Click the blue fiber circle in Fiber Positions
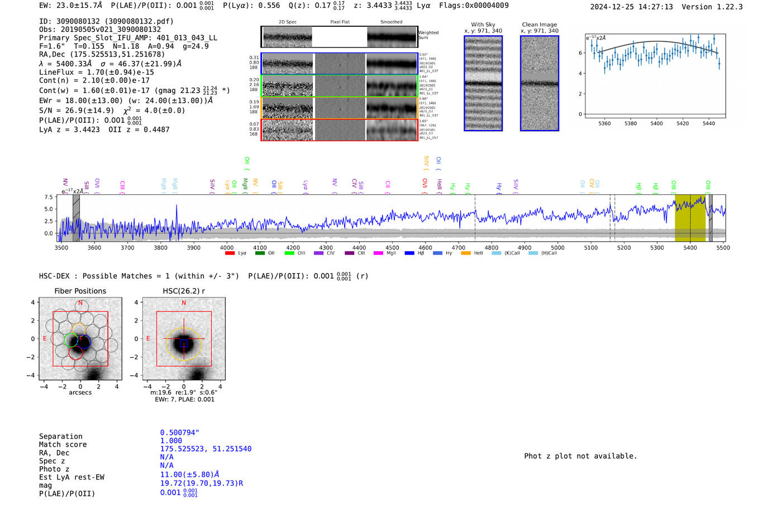 [x=83, y=342]
